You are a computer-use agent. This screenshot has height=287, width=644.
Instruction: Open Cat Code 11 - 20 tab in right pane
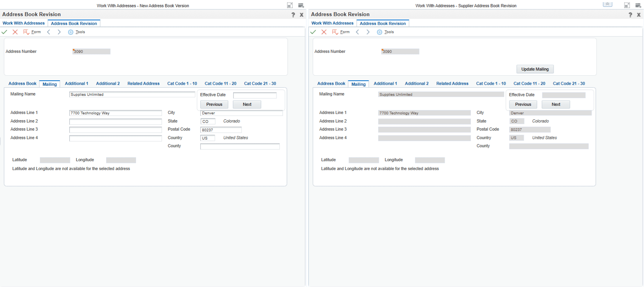coord(529,84)
